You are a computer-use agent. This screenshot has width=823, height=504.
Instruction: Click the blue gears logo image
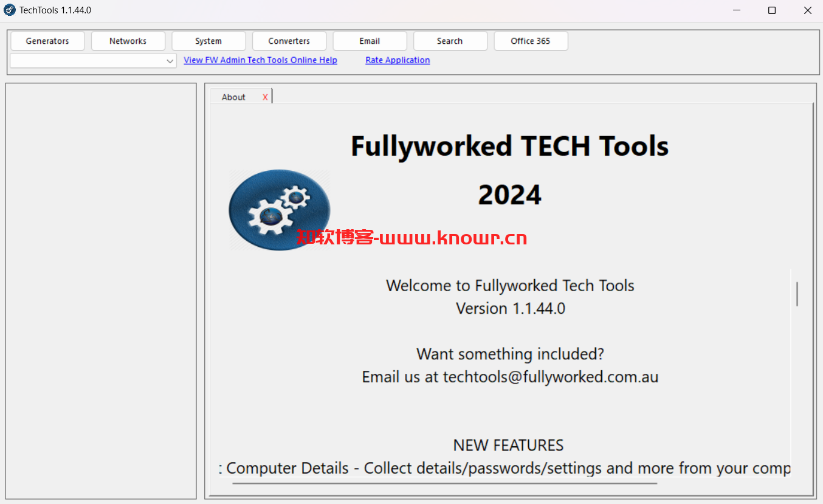[x=280, y=210]
